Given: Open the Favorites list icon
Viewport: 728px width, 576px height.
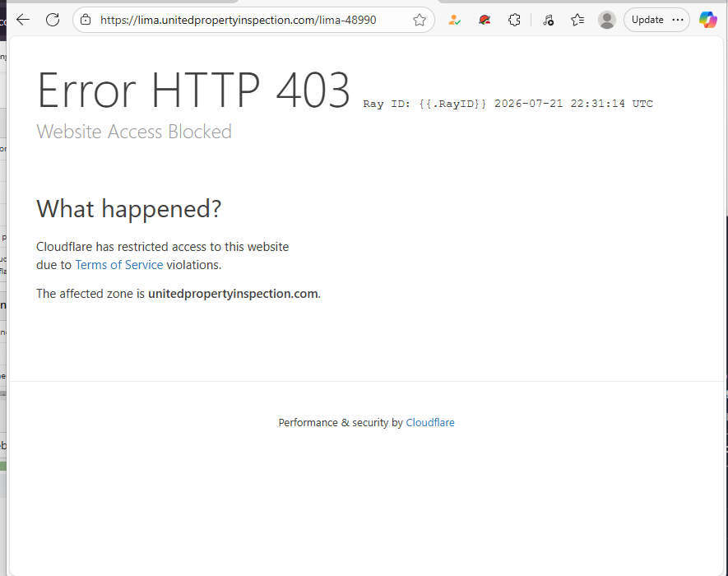Looking at the screenshot, I should [x=577, y=20].
